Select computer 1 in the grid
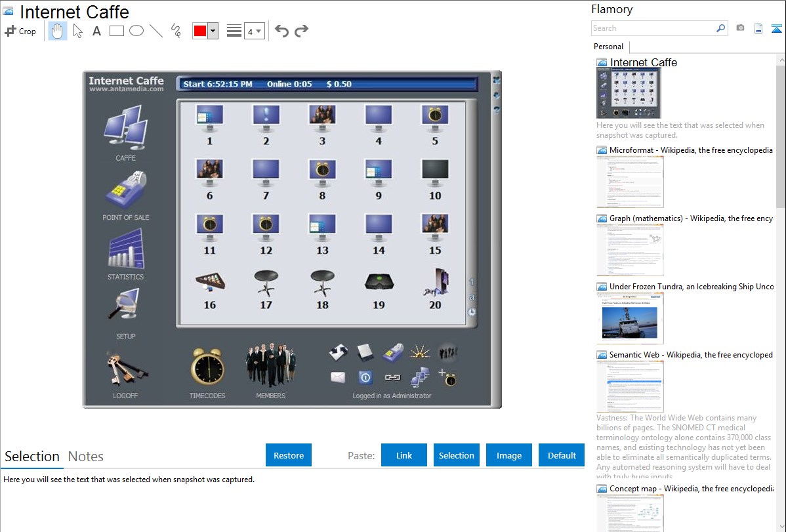This screenshot has width=786, height=532. pyautogui.click(x=209, y=125)
